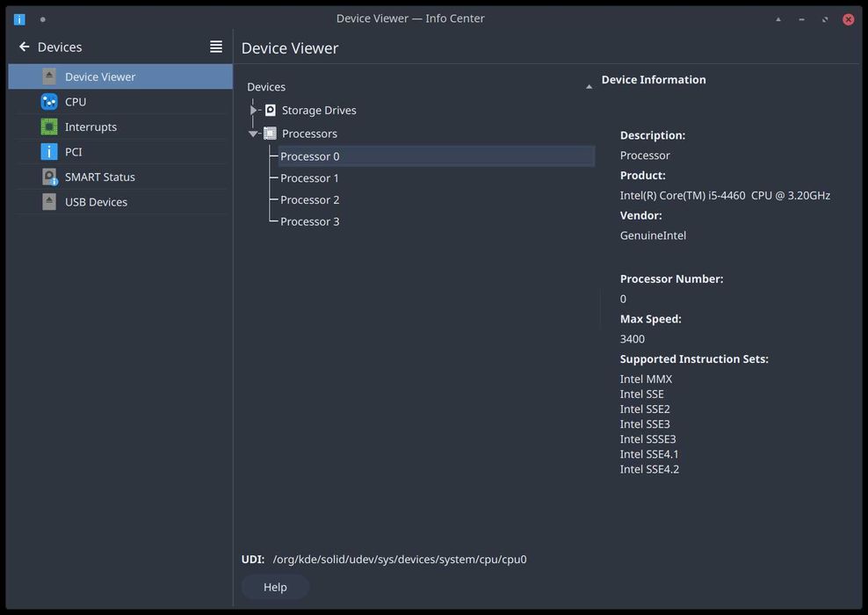
Task: Click the UDI path text
Action: pyautogui.click(x=400, y=559)
